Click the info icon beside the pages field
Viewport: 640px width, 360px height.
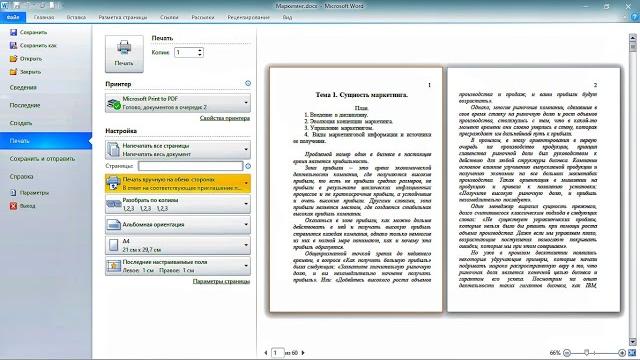pos(248,166)
